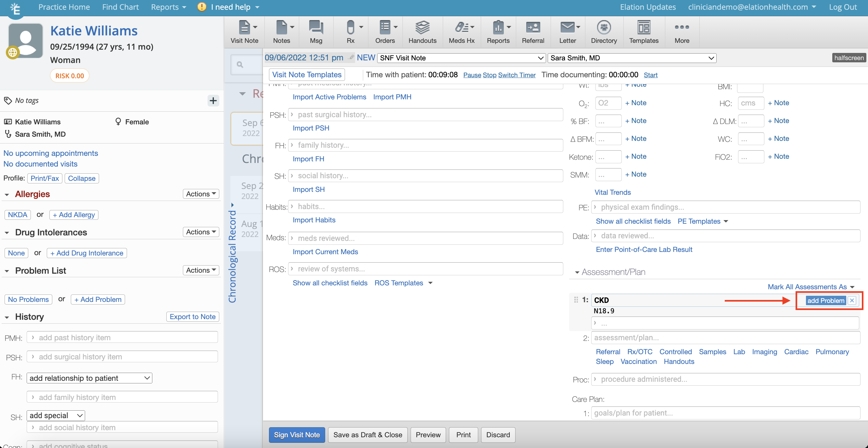Image resolution: width=868 pixels, height=448 pixels.
Task: Click the Sign Visit Note button
Action: pos(297,435)
